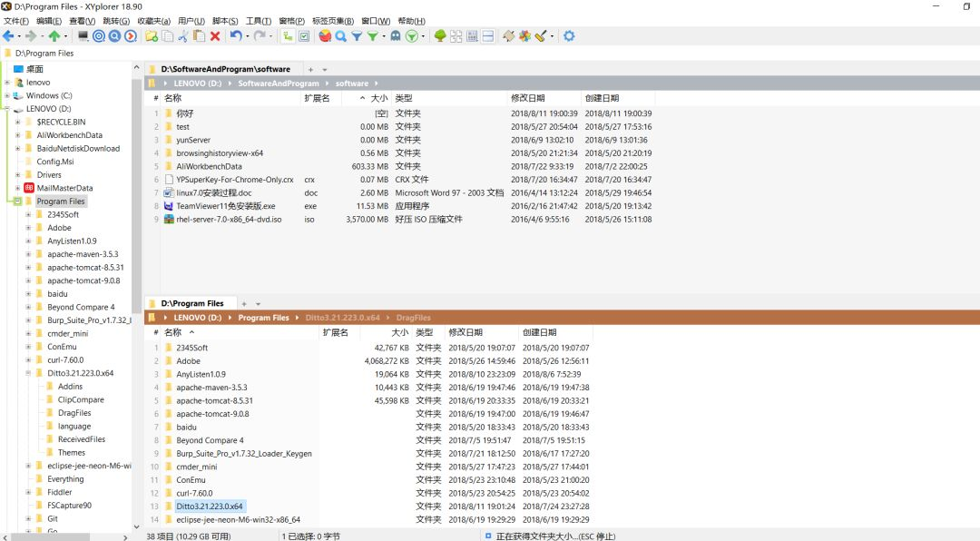Screen dimensions: 980x541
Task: Select the D:\Program Files pane tab
Action: tap(191, 303)
